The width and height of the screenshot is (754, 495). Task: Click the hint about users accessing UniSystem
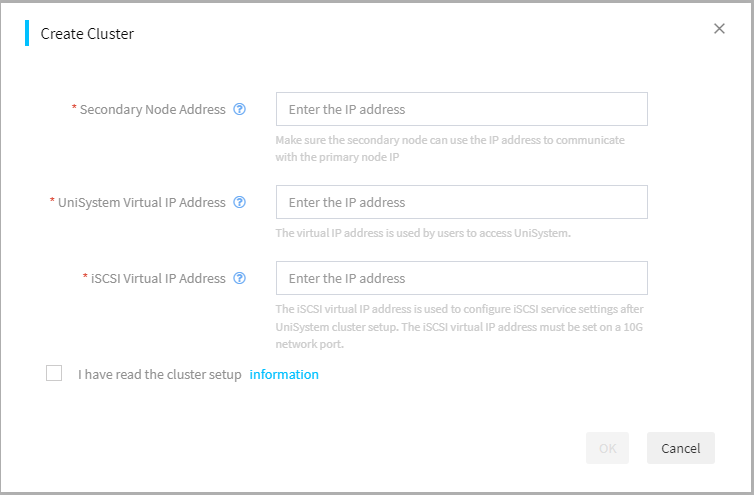423,233
